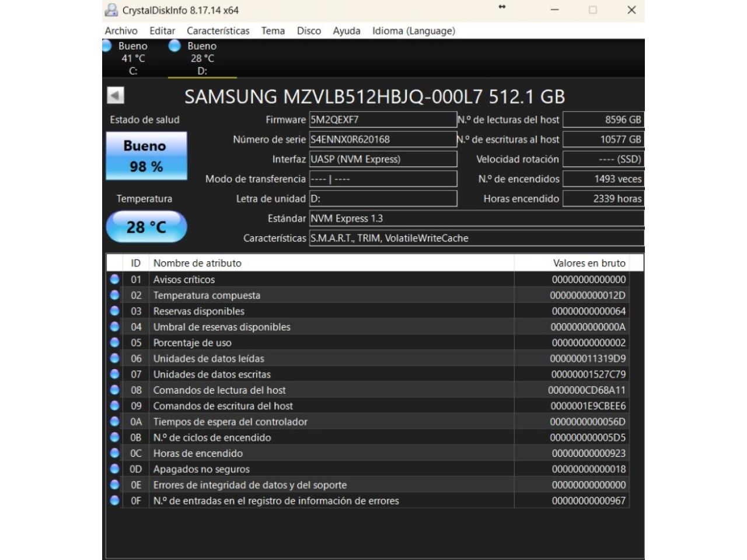The height and width of the screenshot is (560, 747).
Task: Click status orb of Umbral de reservas disponibles row
Action: click(x=114, y=327)
